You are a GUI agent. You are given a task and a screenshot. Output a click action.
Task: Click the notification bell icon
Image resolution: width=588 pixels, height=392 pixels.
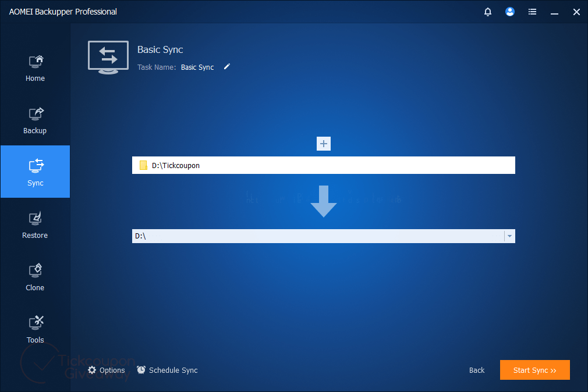pos(488,12)
